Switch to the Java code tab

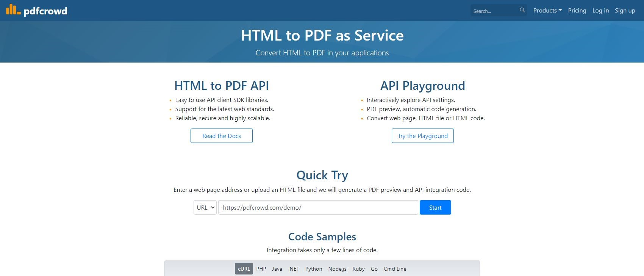(277, 269)
